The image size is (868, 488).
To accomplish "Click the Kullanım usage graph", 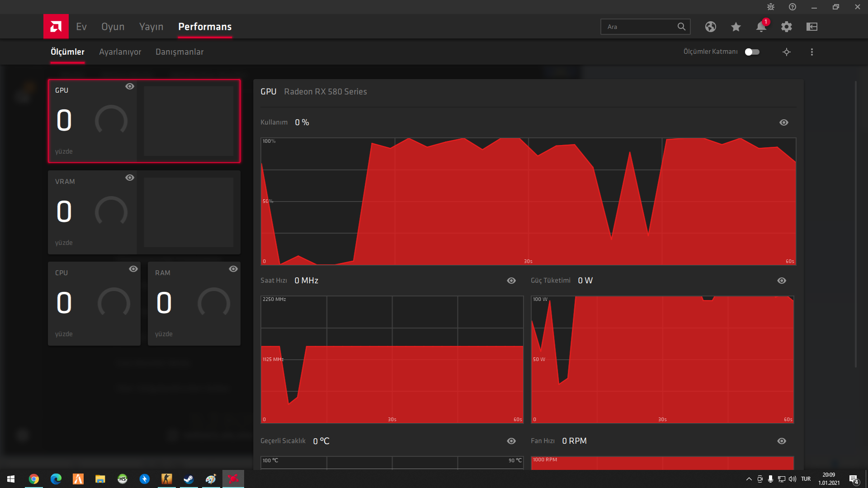I will (528, 202).
